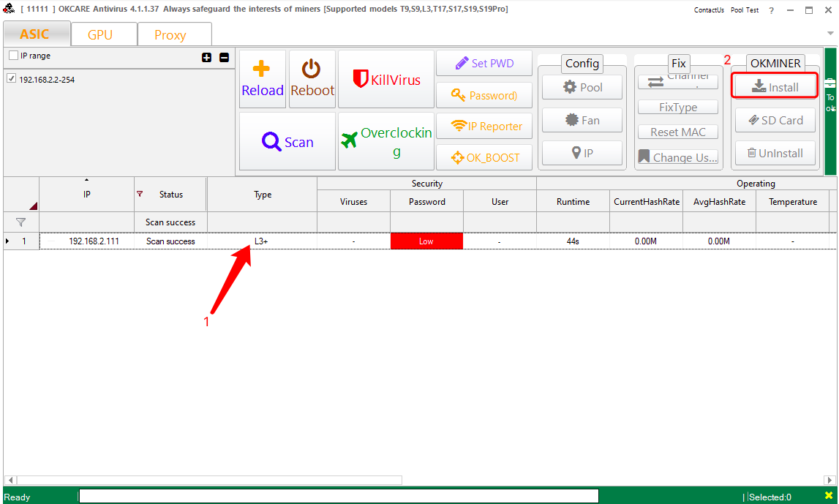Open IP Reporter wifi button
Image resolution: width=839 pixels, height=504 pixels.
(484, 126)
